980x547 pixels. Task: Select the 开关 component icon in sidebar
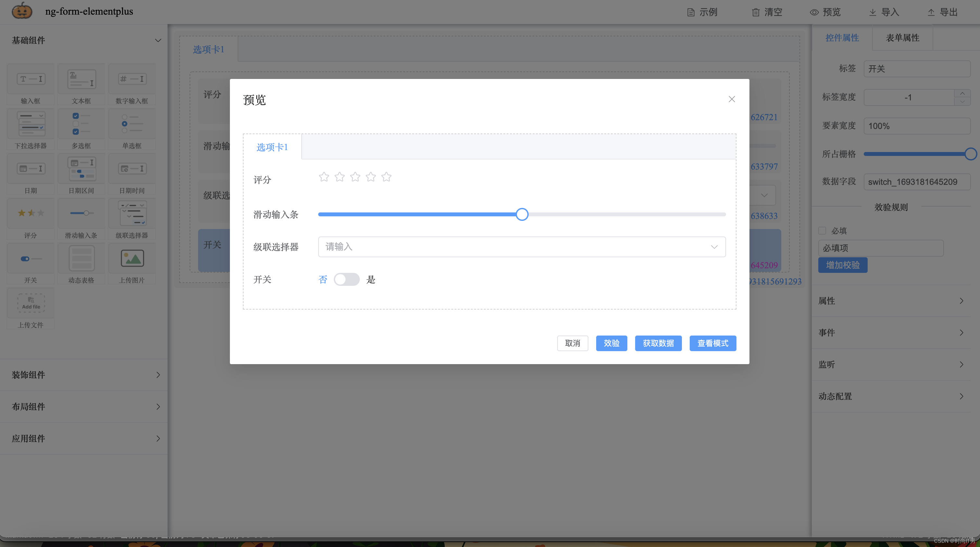(x=31, y=259)
